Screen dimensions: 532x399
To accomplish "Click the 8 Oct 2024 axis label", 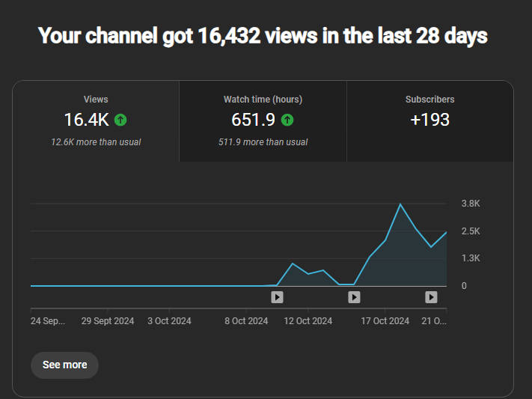I will (246, 321).
